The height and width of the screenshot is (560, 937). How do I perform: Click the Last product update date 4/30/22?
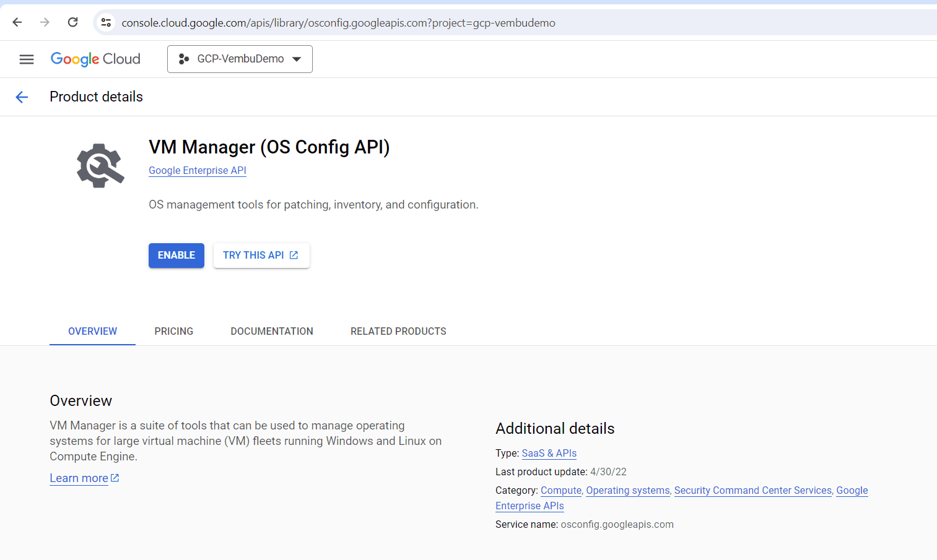[608, 472]
